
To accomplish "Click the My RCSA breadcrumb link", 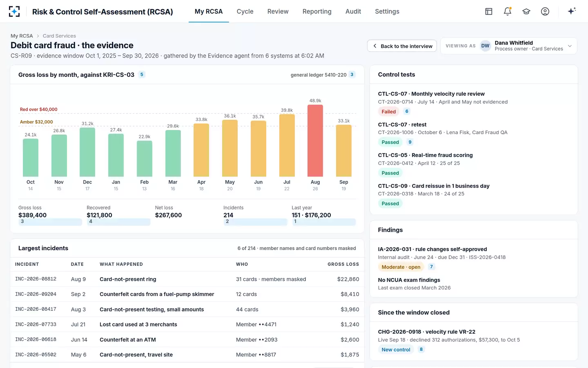I will coord(22,36).
